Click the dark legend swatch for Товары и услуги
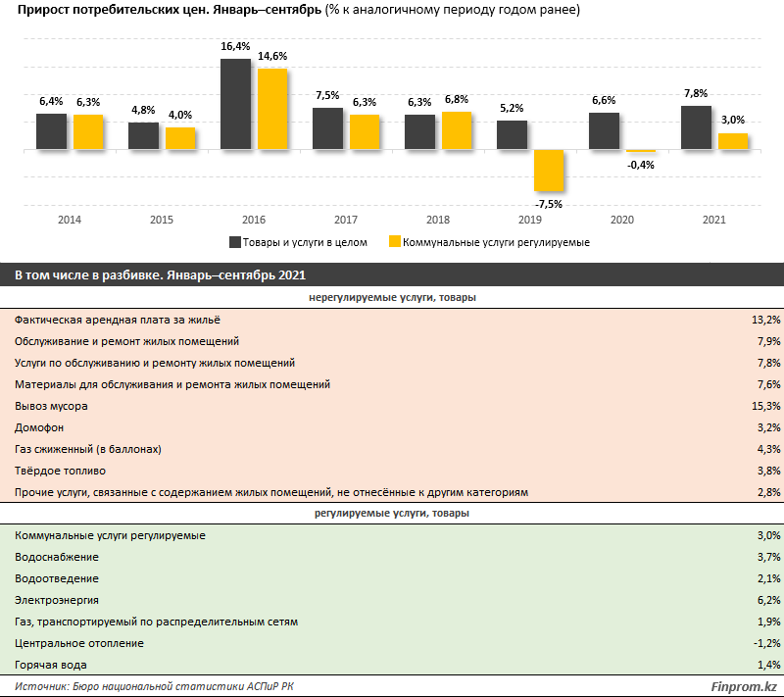This screenshot has height=697, width=784. [x=235, y=242]
